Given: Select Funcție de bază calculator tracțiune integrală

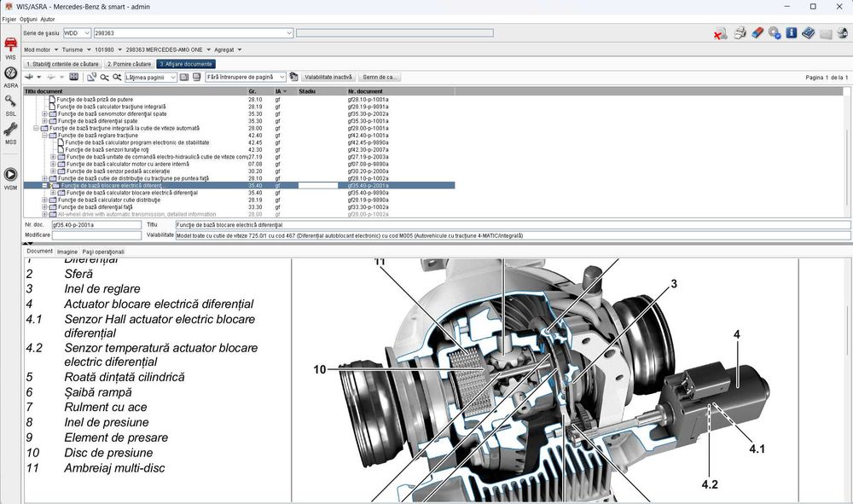Looking at the screenshot, I should click(x=111, y=107).
